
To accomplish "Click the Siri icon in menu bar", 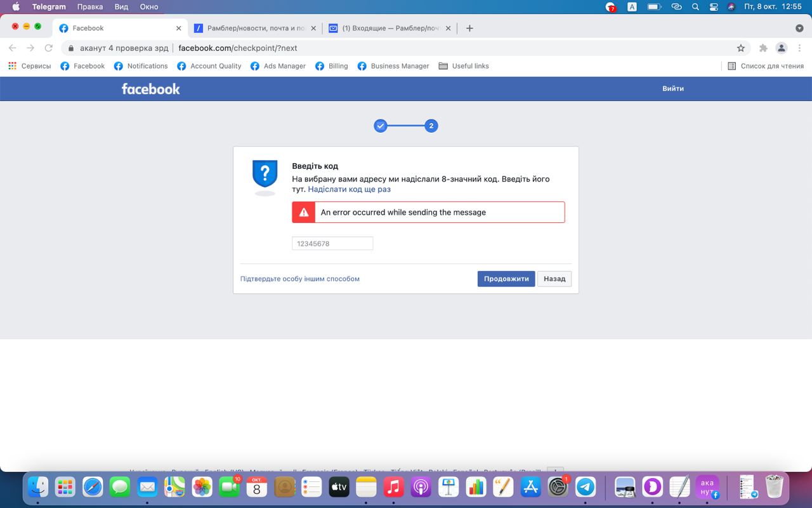I will pos(731,7).
